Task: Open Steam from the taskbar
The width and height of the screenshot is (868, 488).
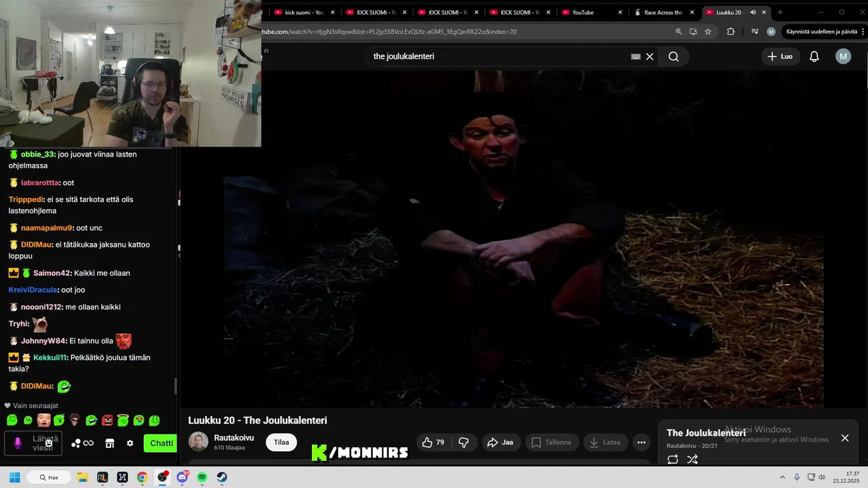Action: (222, 477)
